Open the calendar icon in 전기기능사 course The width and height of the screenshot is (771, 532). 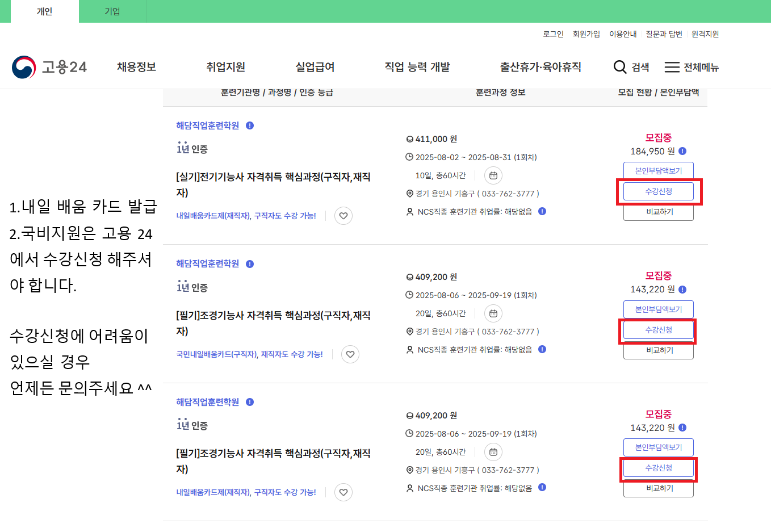click(x=493, y=175)
